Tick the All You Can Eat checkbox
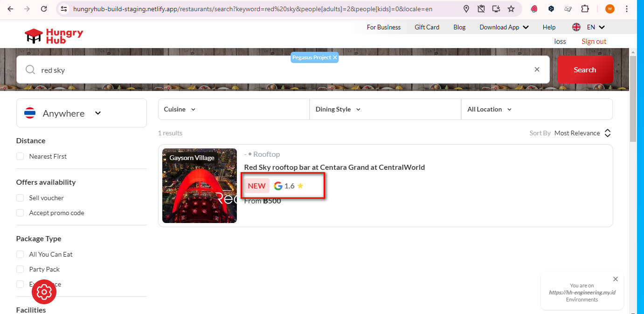The image size is (644, 314). tap(20, 254)
